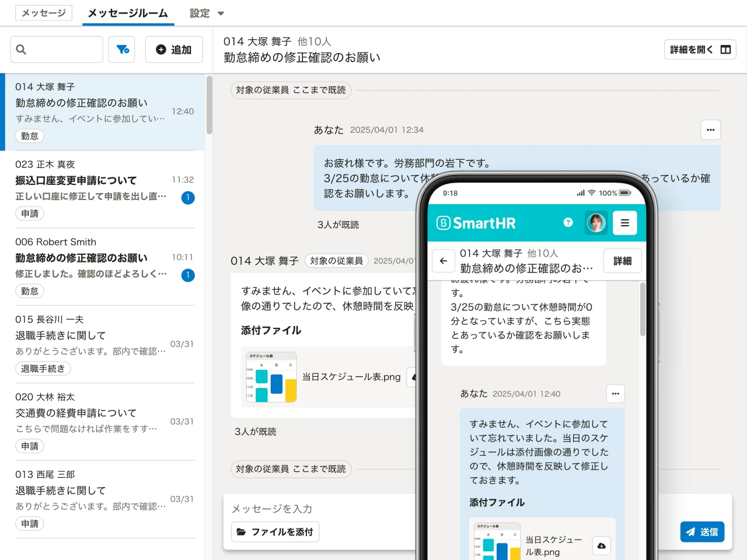Click 申請 tag under 020 大林 裕太
The height and width of the screenshot is (560, 747).
pos(30,446)
